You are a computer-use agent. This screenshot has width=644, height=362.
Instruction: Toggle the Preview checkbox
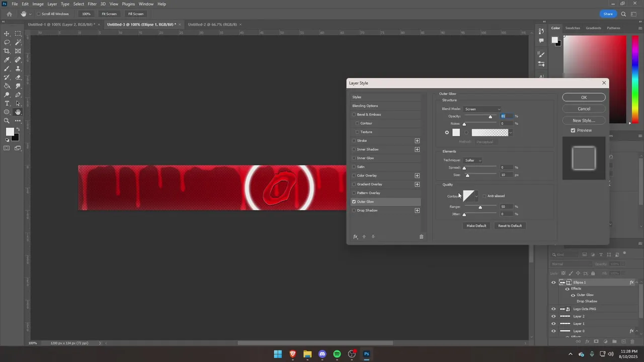click(x=573, y=130)
